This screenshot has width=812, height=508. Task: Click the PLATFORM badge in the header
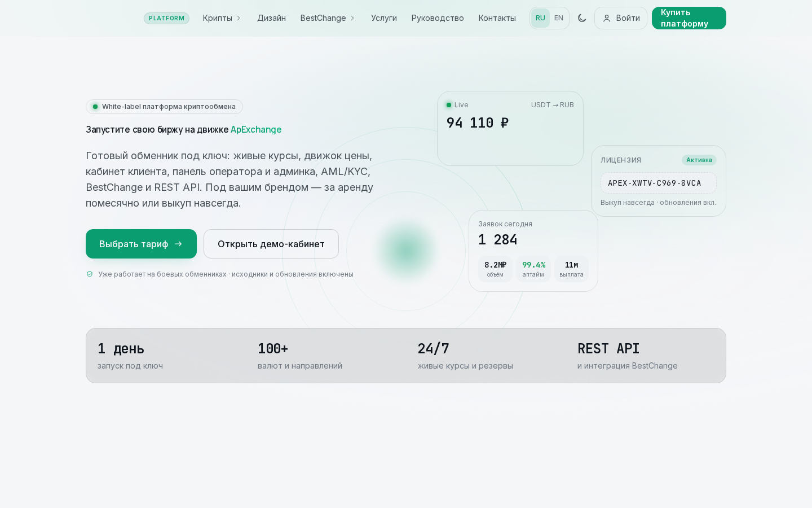pyautogui.click(x=166, y=18)
